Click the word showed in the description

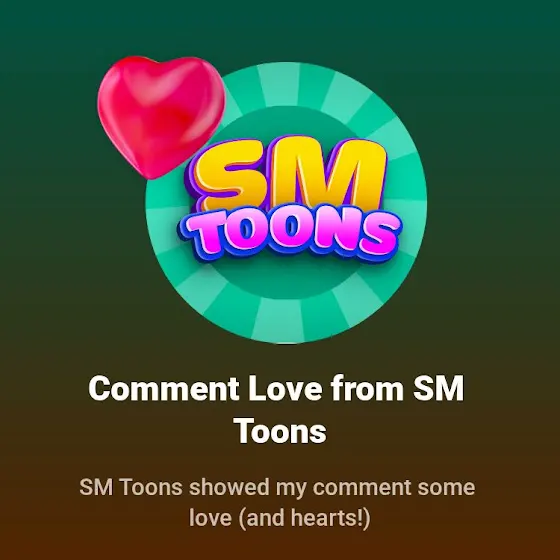[x=229, y=487]
